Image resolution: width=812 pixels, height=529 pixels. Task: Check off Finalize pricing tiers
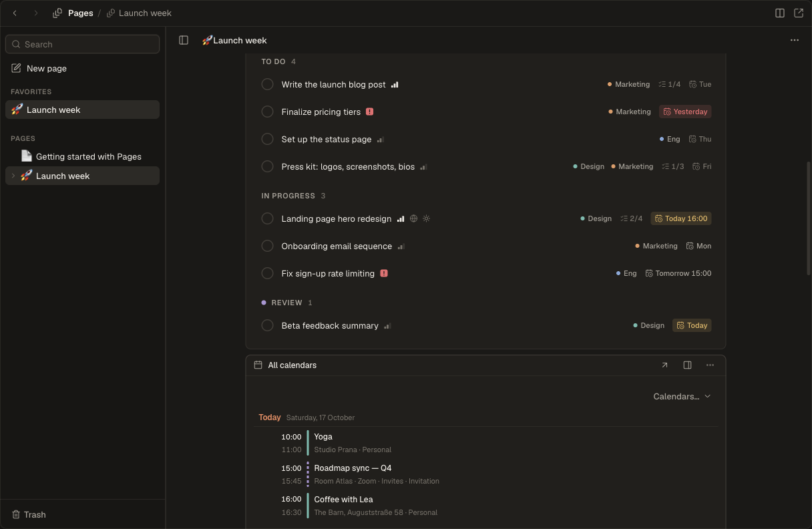coord(267,112)
